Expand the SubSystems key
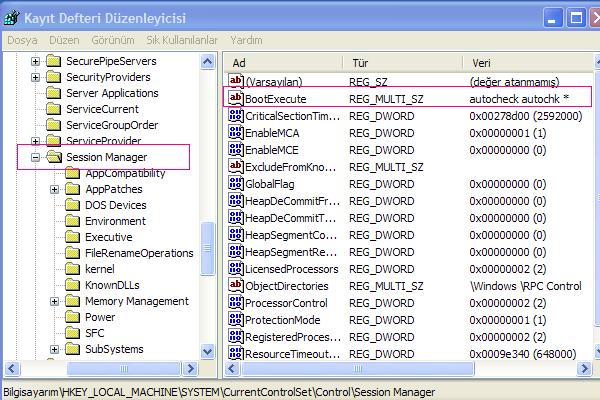The height and width of the screenshot is (400, 600). point(54,349)
